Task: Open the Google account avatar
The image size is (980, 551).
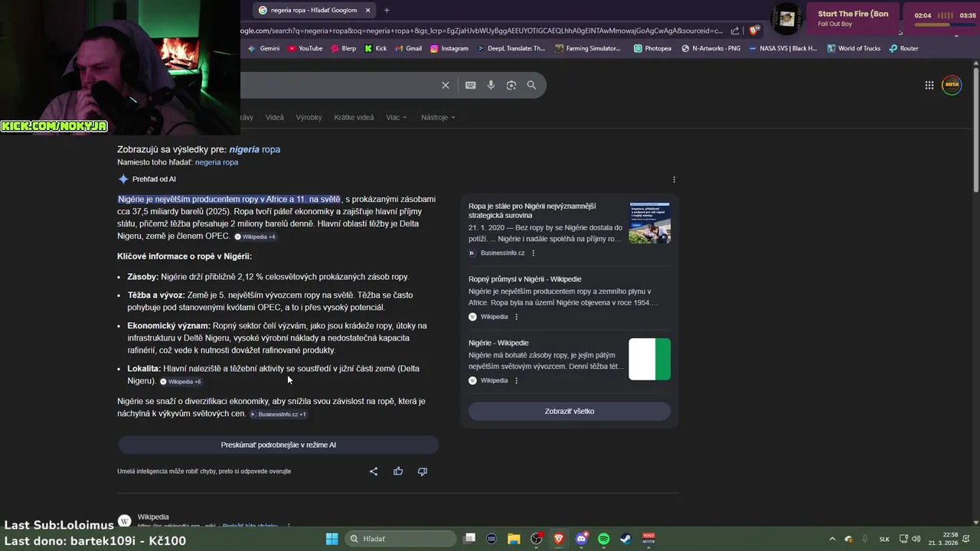Action: click(x=952, y=85)
